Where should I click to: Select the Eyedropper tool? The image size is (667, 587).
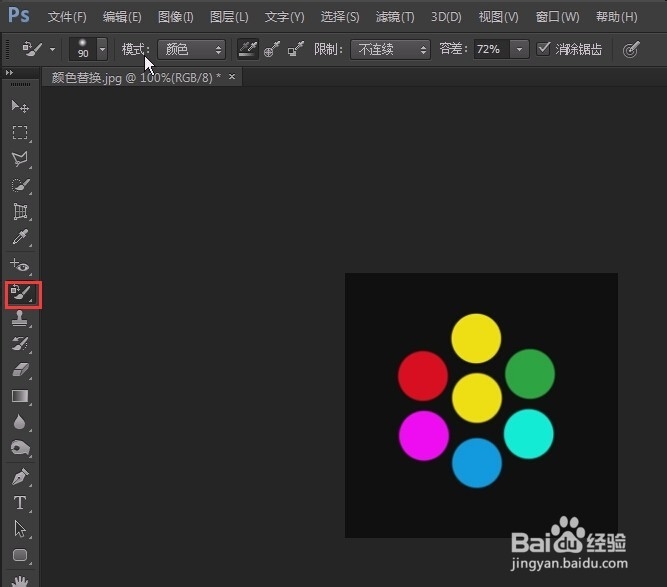[20, 237]
